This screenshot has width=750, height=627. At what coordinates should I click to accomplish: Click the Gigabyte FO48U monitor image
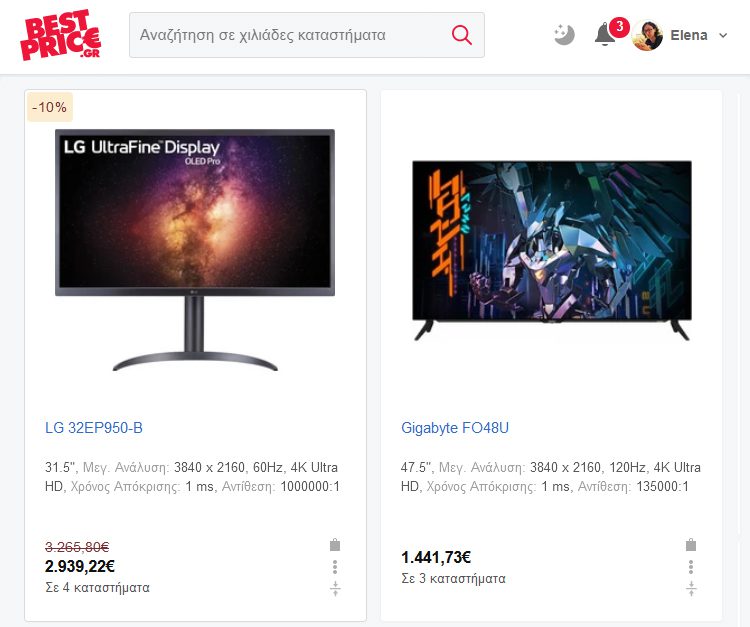(552, 251)
